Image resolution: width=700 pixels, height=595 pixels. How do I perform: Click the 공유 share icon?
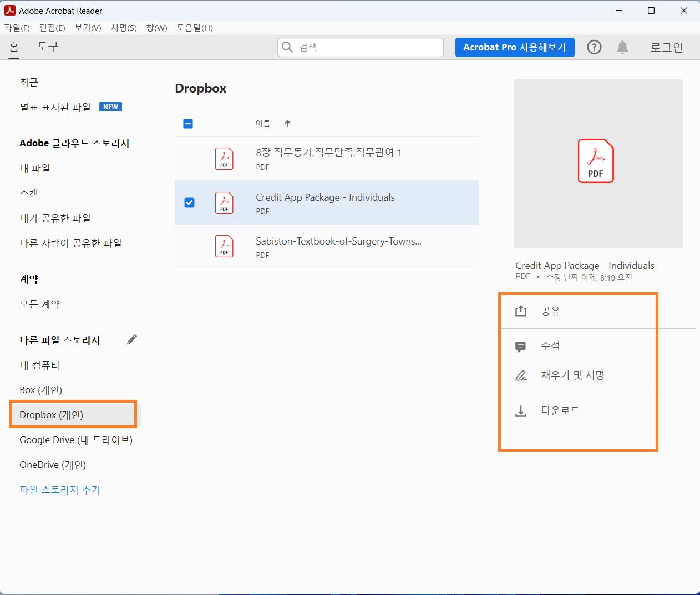[x=520, y=311]
